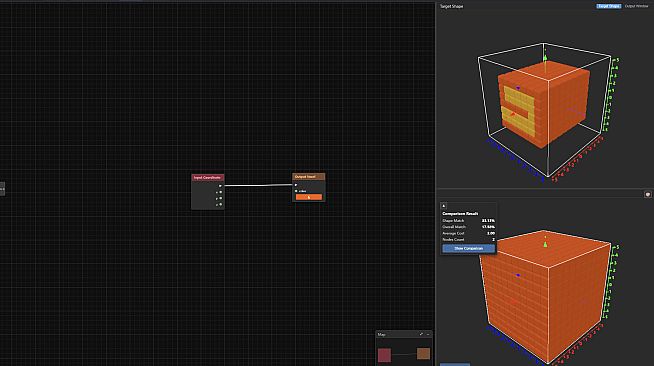Click the green Y-axis arrow in the output view
This screenshot has width=654, height=366.
pyautogui.click(x=545, y=244)
